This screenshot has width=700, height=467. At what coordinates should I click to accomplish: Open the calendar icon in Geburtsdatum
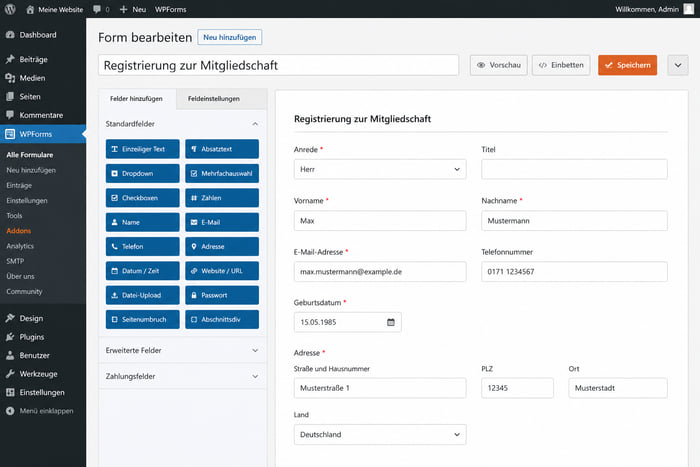[x=391, y=322]
